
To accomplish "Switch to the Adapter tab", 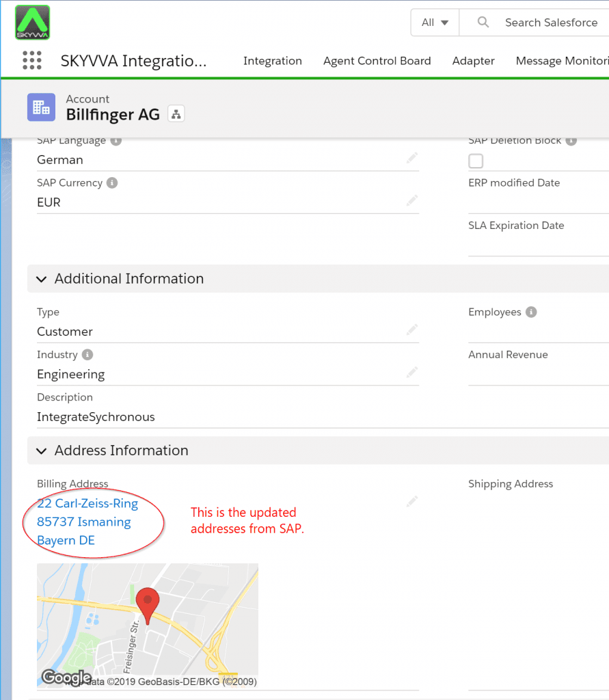I will point(473,61).
